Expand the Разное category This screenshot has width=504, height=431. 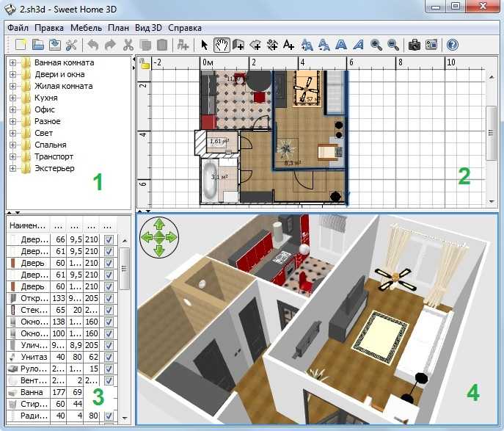tap(12, 121)
